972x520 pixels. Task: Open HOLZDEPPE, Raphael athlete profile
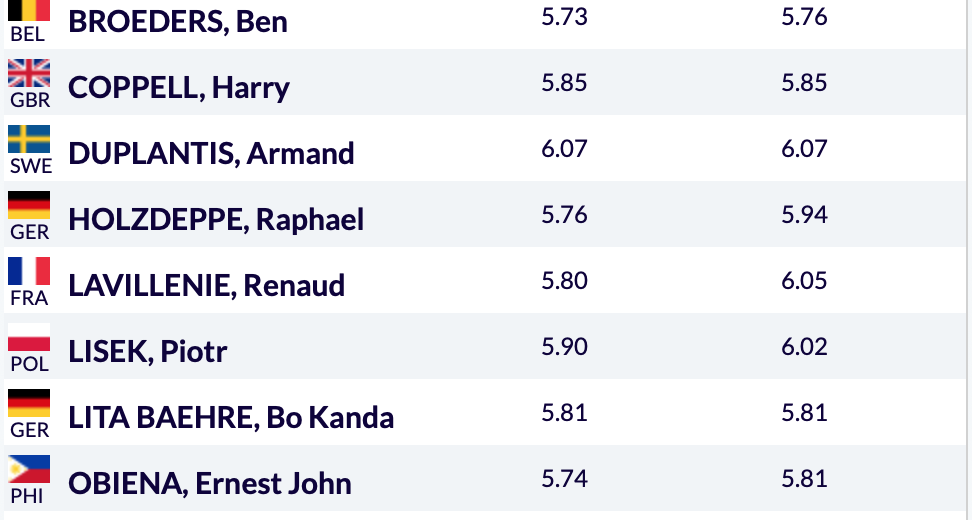click(x=216, y=219)
